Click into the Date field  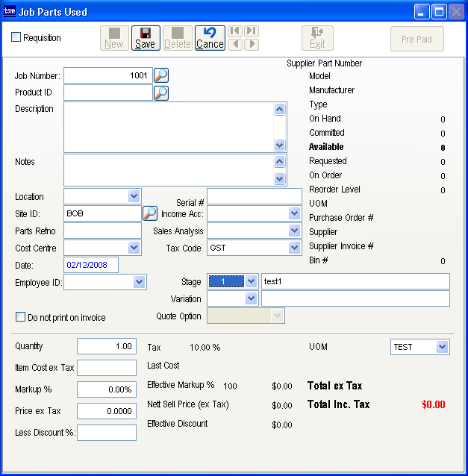(x=91, y=265)
